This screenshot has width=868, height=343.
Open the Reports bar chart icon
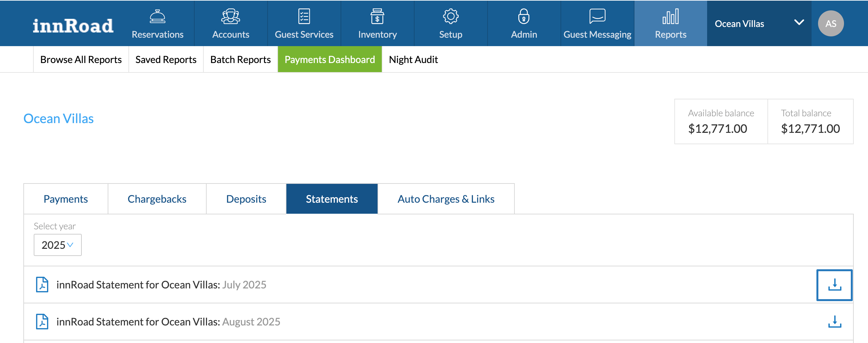(x=670, y=16)
